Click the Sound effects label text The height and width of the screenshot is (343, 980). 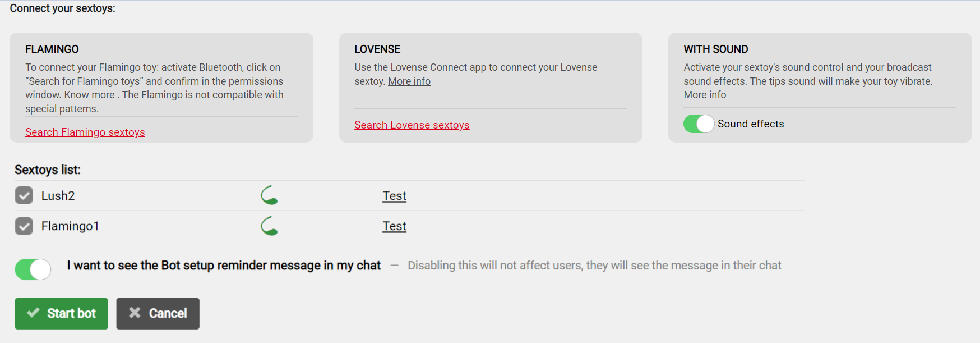pyautogui.click(x=751, y=124)
